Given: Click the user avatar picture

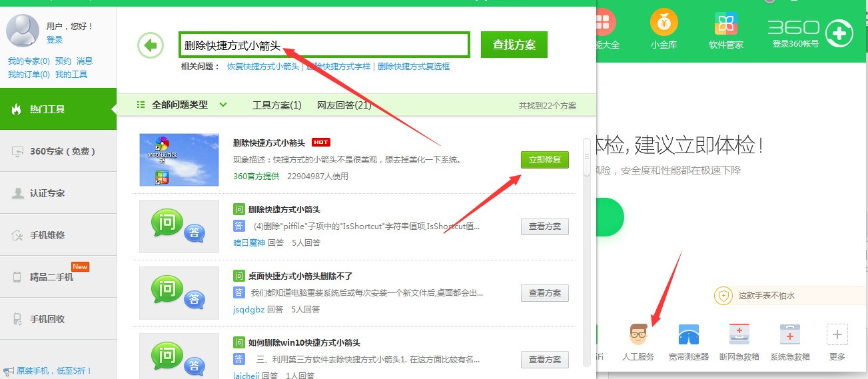Looking at the screenshot, I should click(x=22, y=31).
